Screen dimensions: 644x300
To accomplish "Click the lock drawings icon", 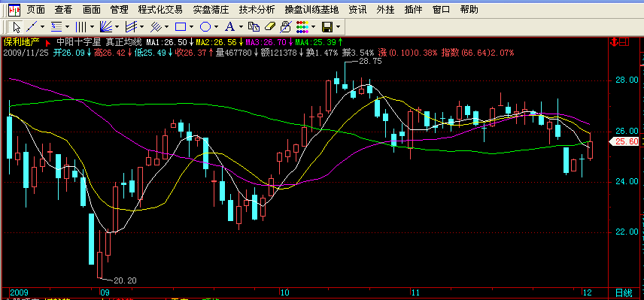I will tap(285, 28).
